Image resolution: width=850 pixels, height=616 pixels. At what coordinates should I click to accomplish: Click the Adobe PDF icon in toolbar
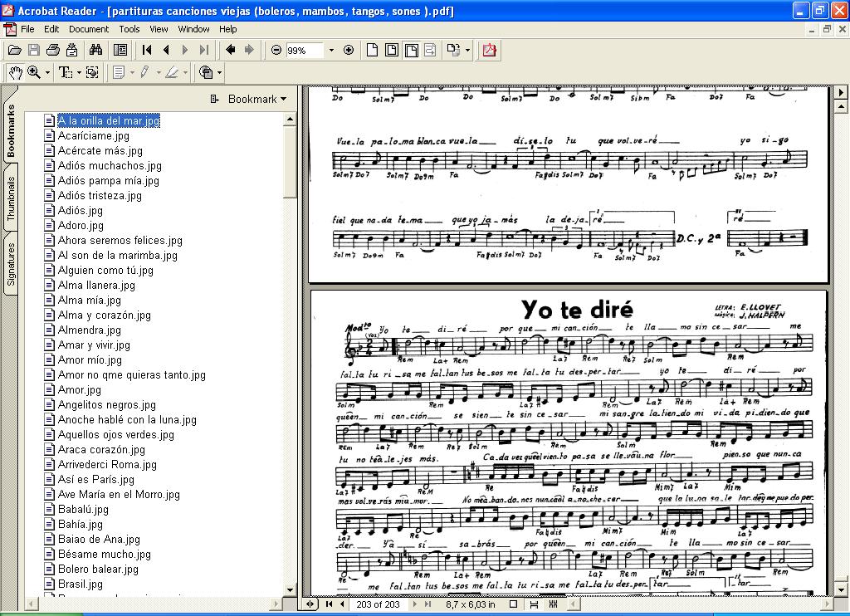[x=489, y=51]
